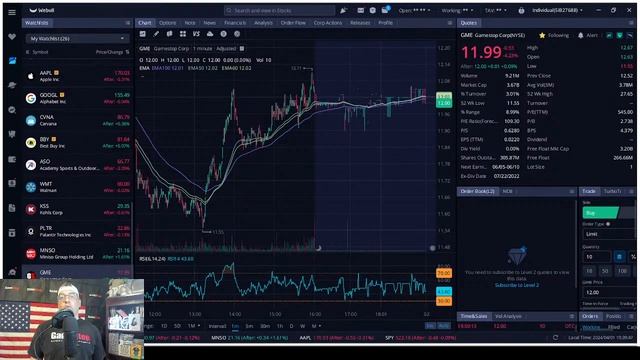640x360 pixels.
Task: Select the 5m interval
Action: (249, 326)
